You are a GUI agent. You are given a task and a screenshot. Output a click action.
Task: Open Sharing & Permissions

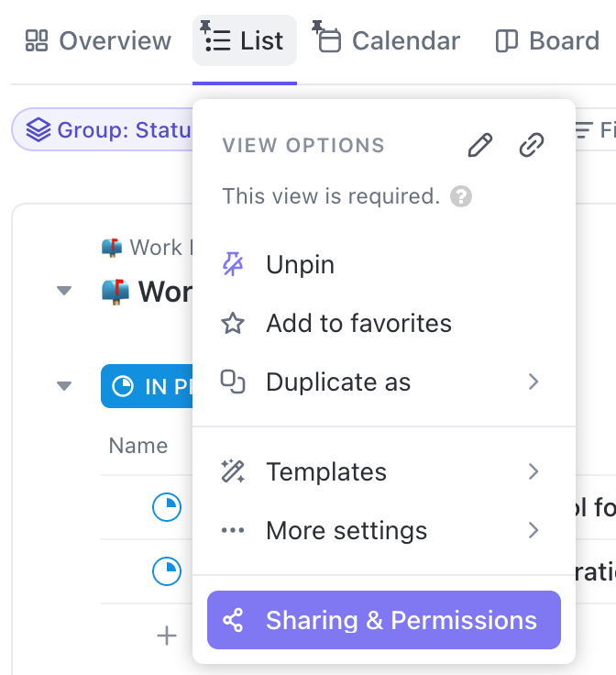383,621
